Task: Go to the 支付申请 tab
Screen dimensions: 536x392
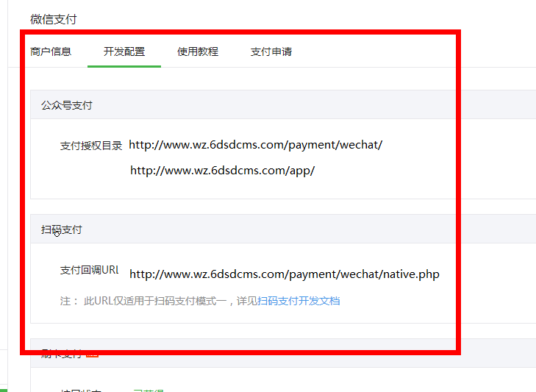Action: point(271,51)
